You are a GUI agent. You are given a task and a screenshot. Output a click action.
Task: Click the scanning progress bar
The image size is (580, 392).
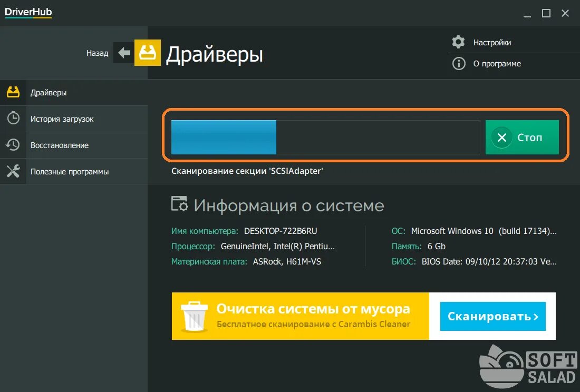[x=325, y=137]
